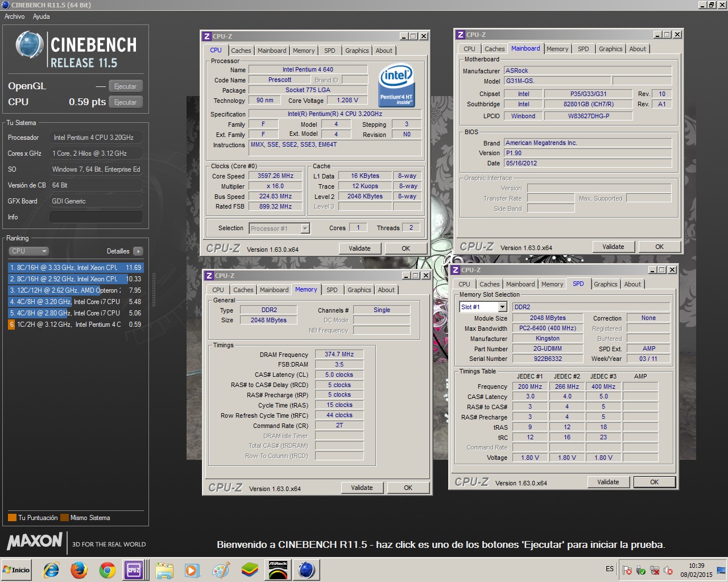Switch to About tab in SPD window
728x582 pixels.
(632, 284)
